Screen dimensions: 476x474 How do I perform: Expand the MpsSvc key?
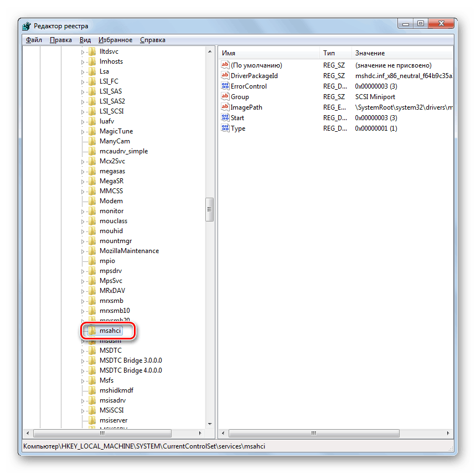[82, 281]
